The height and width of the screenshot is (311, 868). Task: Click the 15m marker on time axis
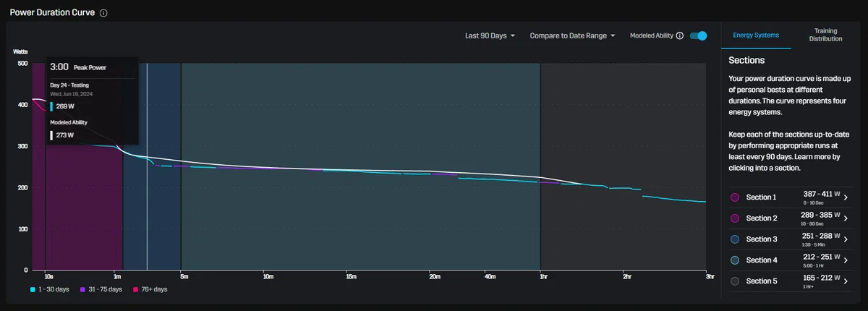tap(351, 276)
